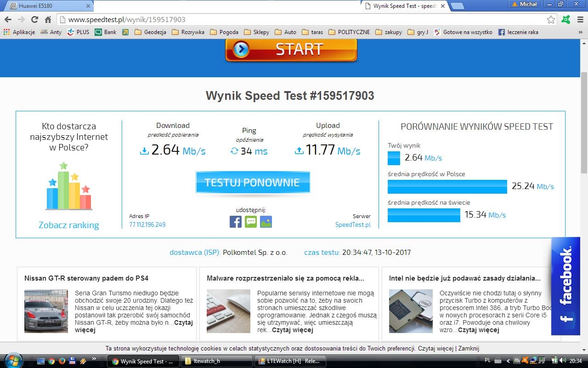Click the page vertical scrollbar thumb

coord(584,122)
